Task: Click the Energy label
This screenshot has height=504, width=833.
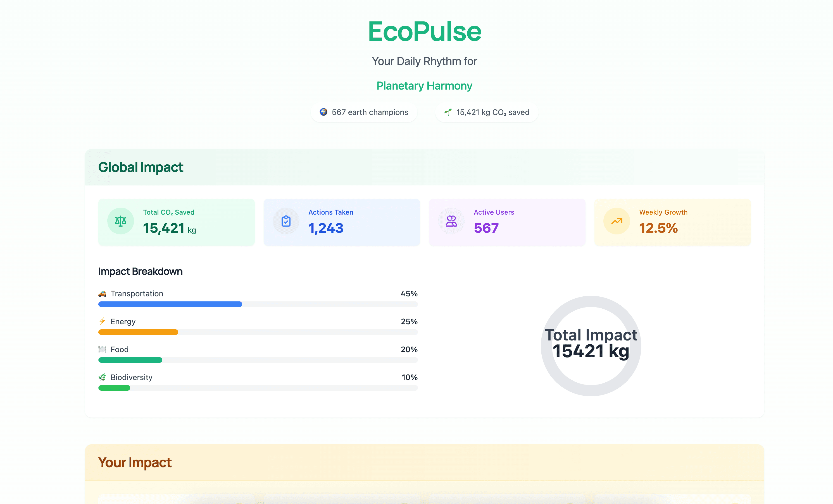Action: 123,321
